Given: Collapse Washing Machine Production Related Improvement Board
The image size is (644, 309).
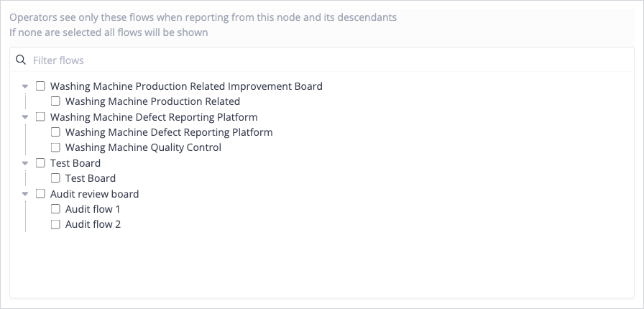Looking at the screenshot, I should tap(25, 86).
